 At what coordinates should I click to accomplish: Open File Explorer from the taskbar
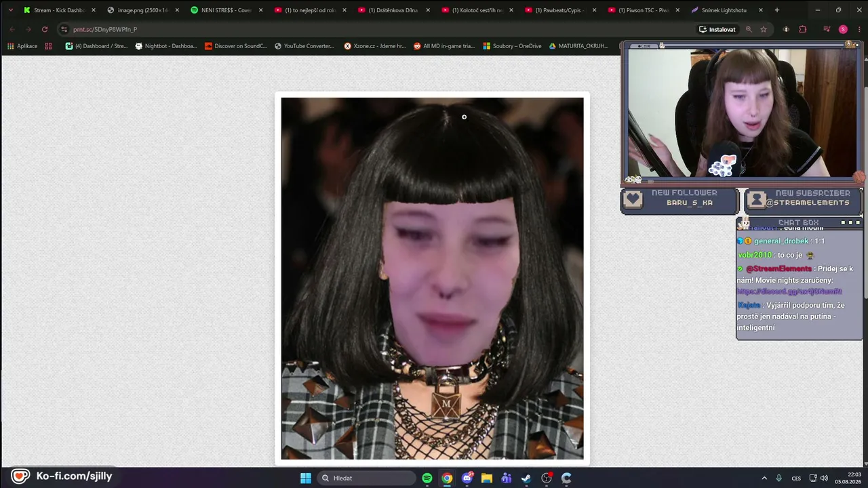[487, 478]
